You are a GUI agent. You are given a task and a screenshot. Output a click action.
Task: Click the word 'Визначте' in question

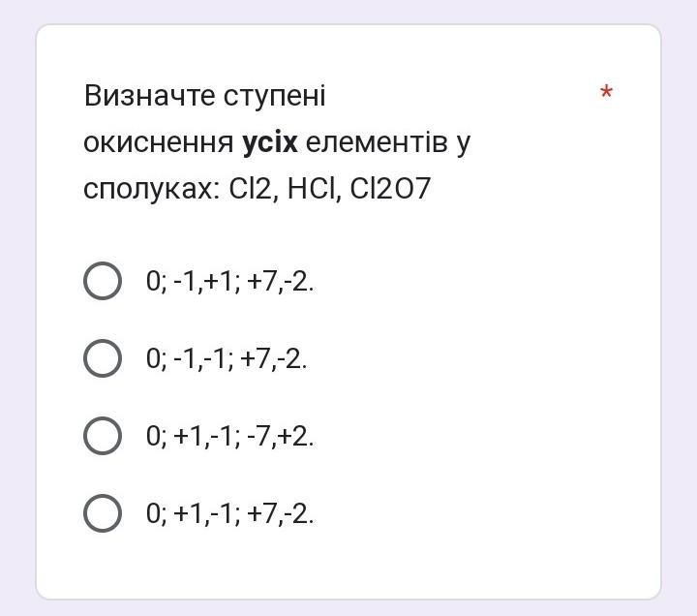[149, 96]
